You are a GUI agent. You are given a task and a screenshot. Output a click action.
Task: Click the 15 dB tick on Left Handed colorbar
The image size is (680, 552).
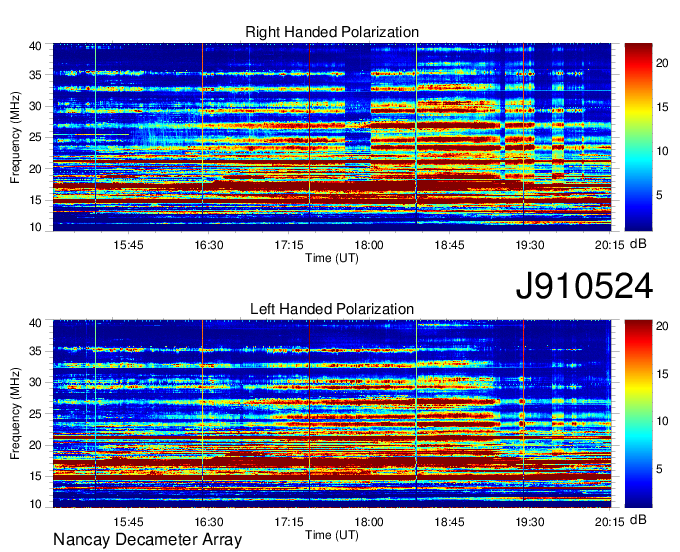click(662, 374)
